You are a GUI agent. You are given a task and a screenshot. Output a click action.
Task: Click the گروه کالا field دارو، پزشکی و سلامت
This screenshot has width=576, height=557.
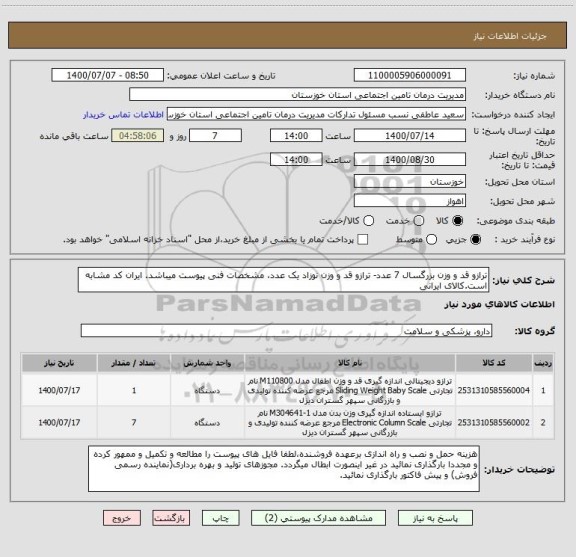[x=286, y=331]
